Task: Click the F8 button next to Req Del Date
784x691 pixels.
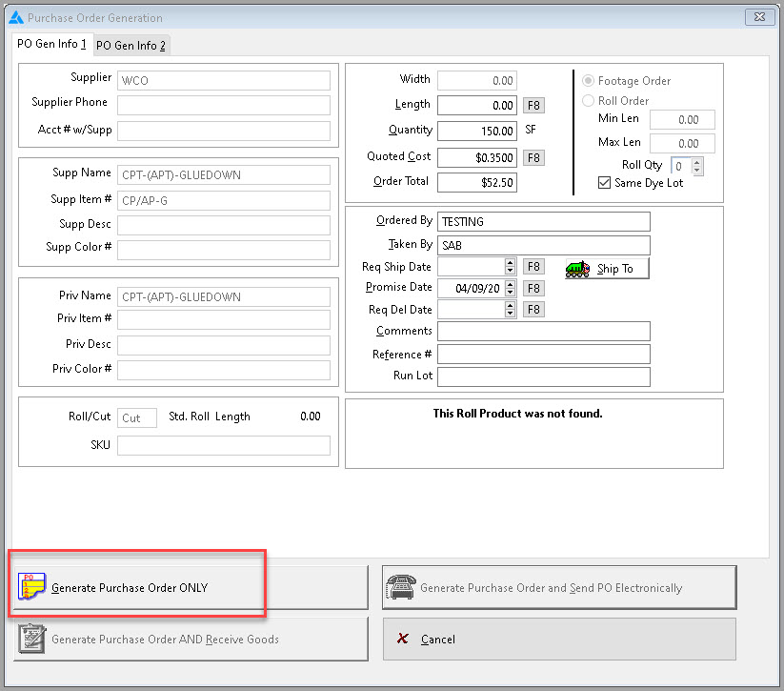Action: click(x=533, y=309)
